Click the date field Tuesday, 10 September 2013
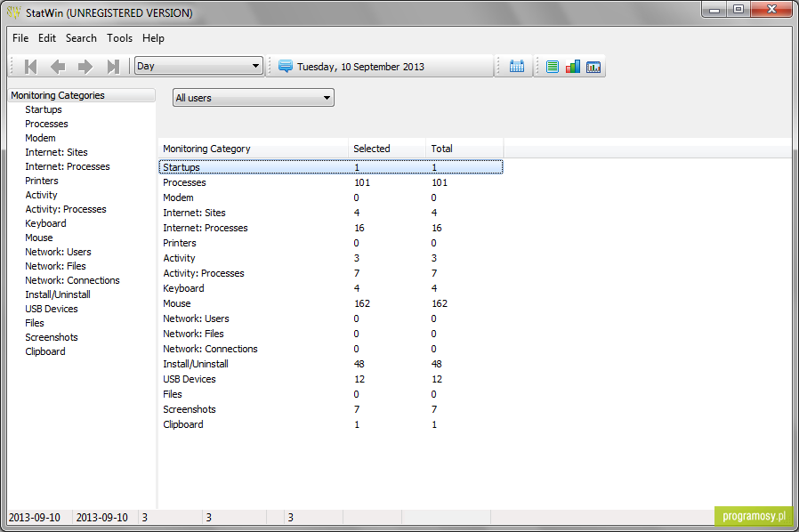The width and height of the screenshot is (799, 532). coord(360,67)
